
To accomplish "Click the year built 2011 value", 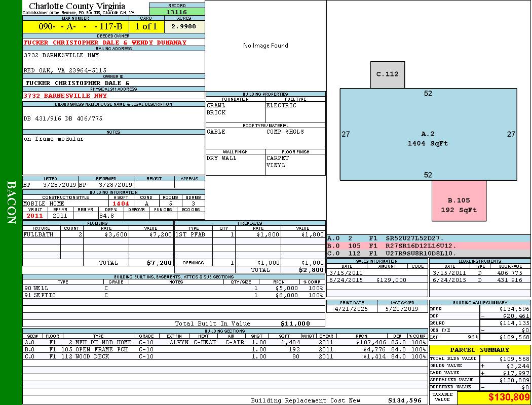I will (x=35, y=216).
